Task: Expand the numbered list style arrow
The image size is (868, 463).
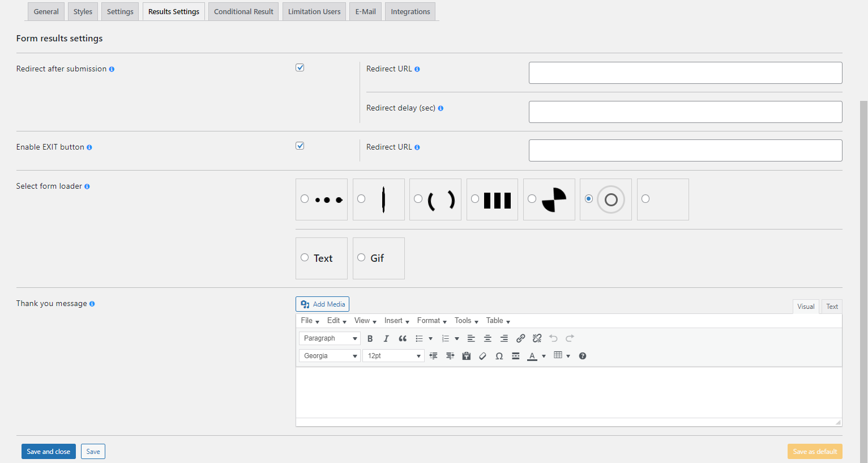Action: (457, 339)
